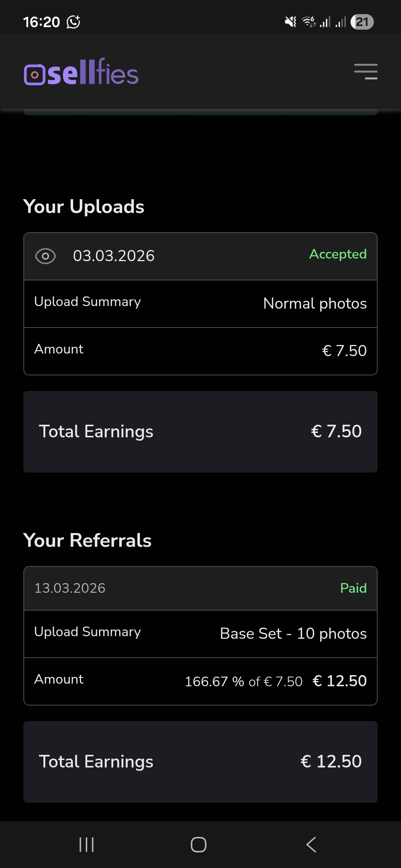Tap Base Set - 10 photos summary

pos(293,634)
